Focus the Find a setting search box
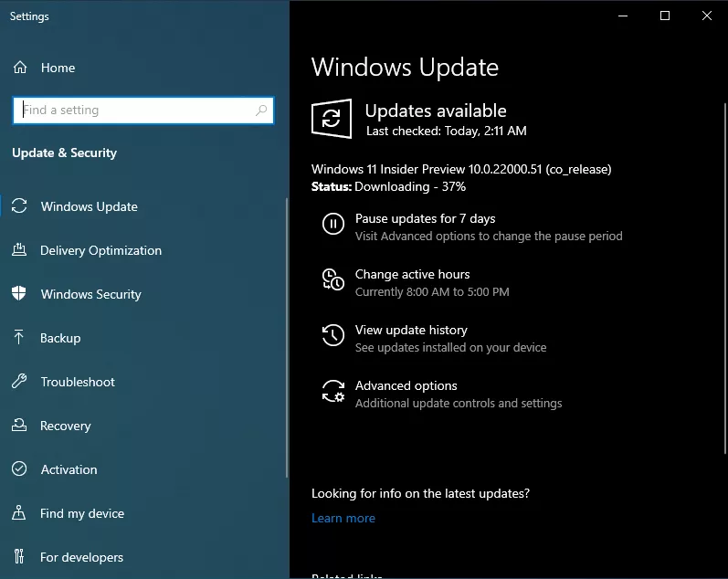 coord(143,110)
